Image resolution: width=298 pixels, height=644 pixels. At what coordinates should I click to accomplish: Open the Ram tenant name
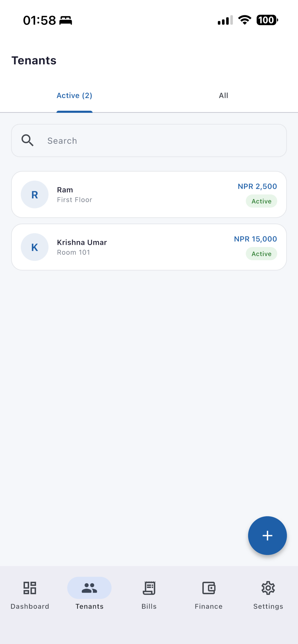click(65, 190)
